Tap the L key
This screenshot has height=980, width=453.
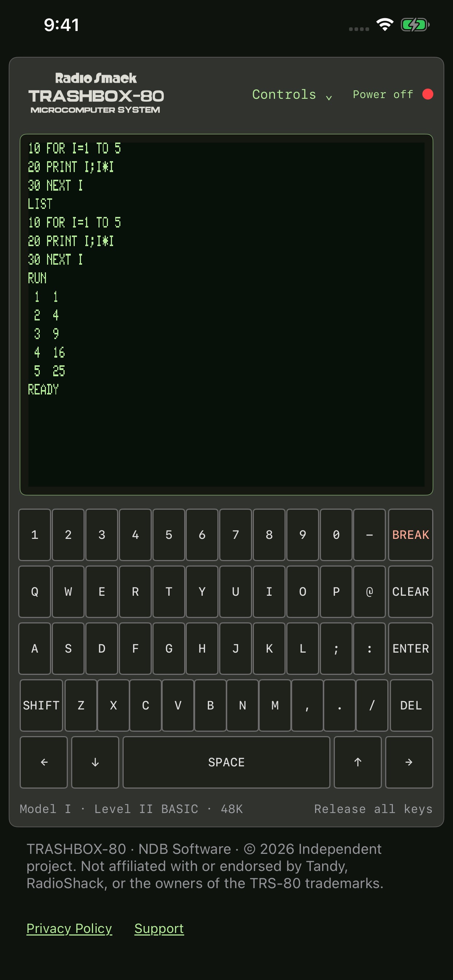(303, 648)
